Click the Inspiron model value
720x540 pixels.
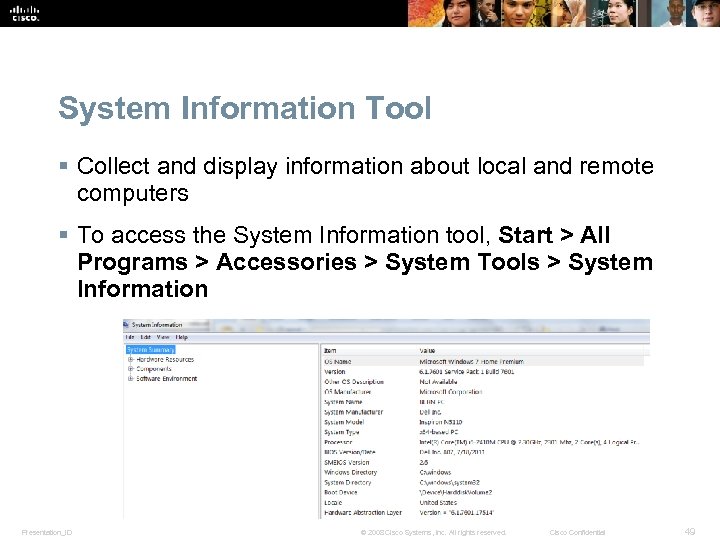[x=441, y=422]
